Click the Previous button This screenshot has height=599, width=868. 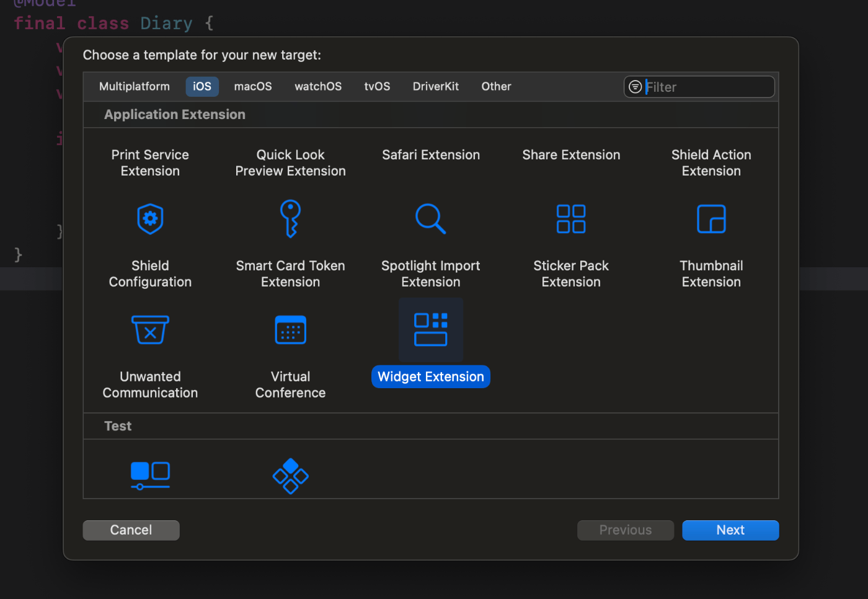[x=626, y=530]
